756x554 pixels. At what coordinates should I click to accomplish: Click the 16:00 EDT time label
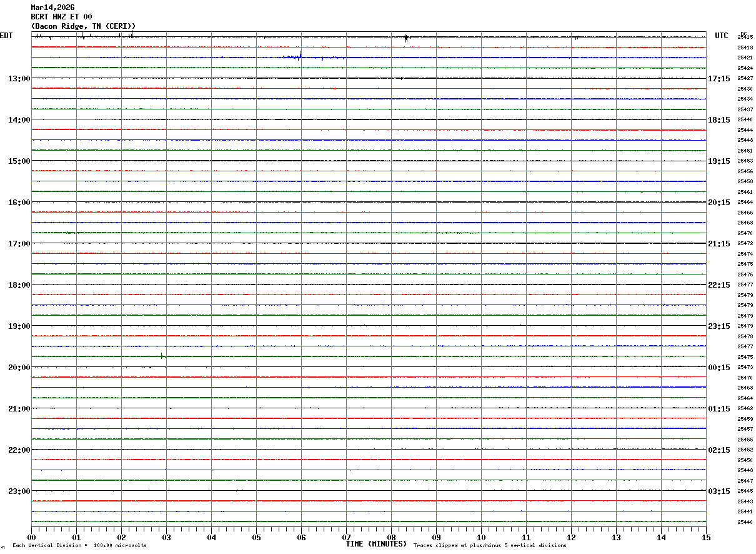(19, 203)
